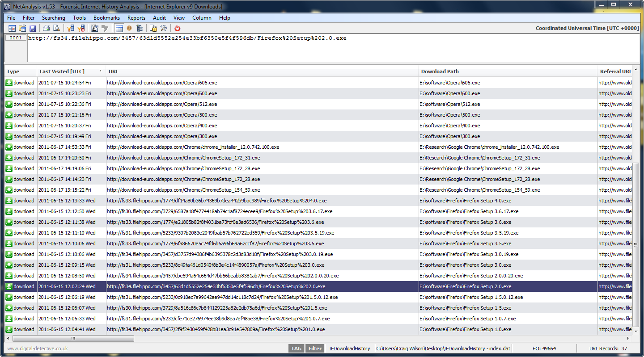Click download icon of Firefox Setup 4.0 row

pos(9,201)
